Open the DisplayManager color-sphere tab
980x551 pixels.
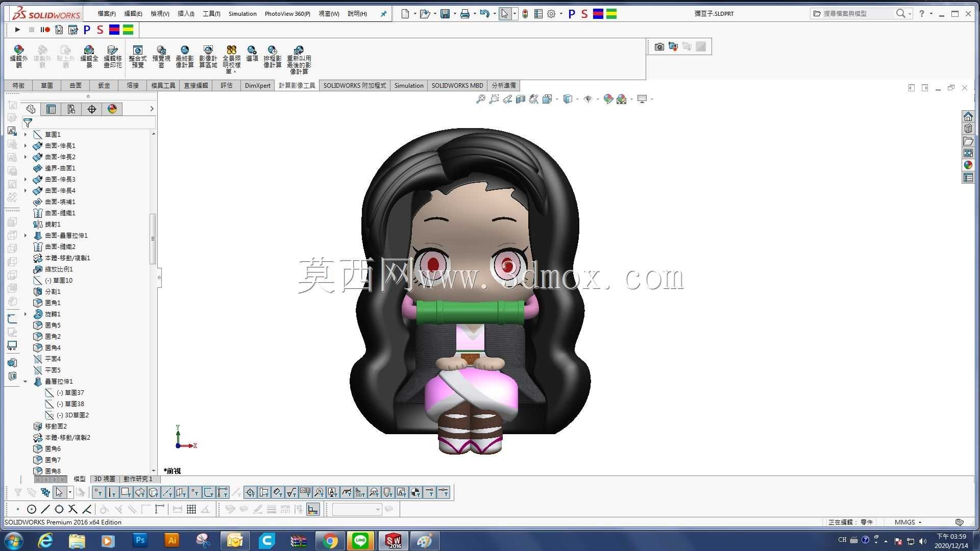[112, 109]
